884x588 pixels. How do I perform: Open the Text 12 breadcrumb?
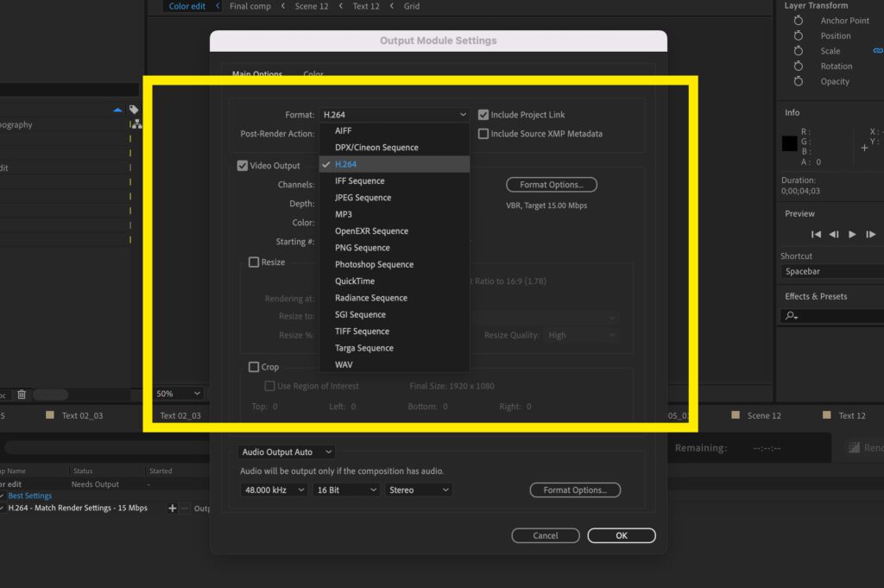(x=366, y=6)
